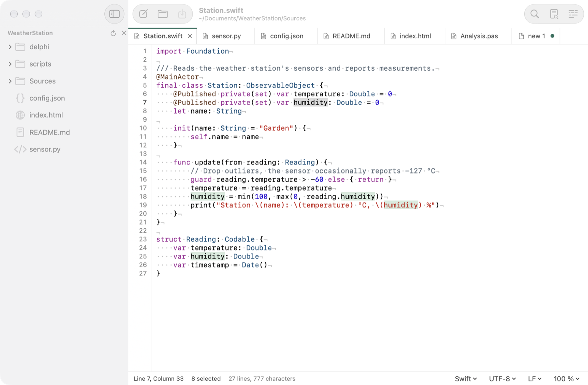This screenshot has width=588, height=385.
Task: Open a file with the folder toolbar icon
Action: 163,14
